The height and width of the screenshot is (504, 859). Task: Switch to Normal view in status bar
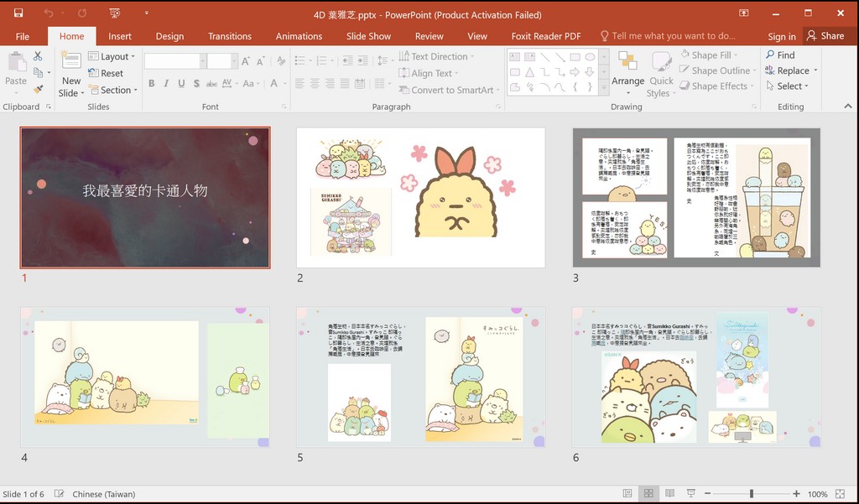click(627, 494)
